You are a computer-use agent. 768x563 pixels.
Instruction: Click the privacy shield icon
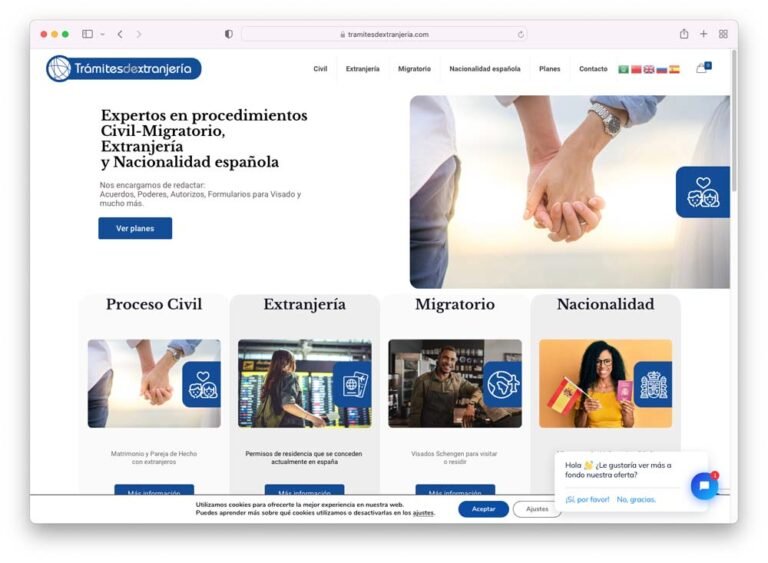(x=229, y=34)
